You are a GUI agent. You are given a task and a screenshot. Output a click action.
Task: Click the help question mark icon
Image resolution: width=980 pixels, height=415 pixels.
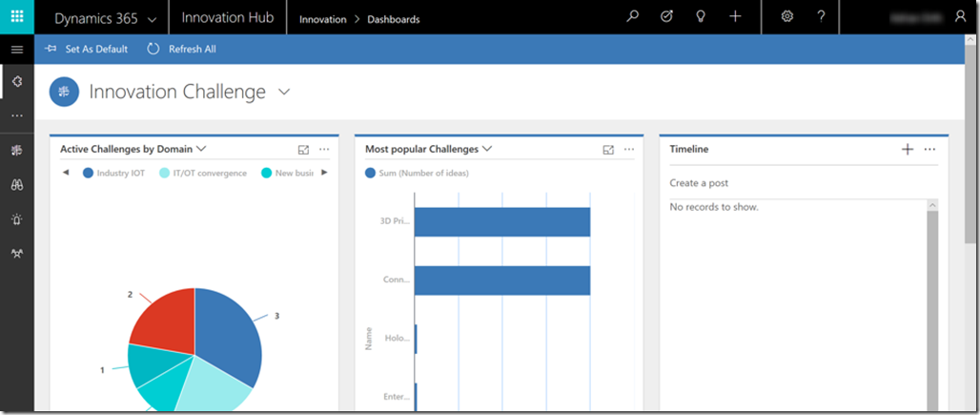821,17
